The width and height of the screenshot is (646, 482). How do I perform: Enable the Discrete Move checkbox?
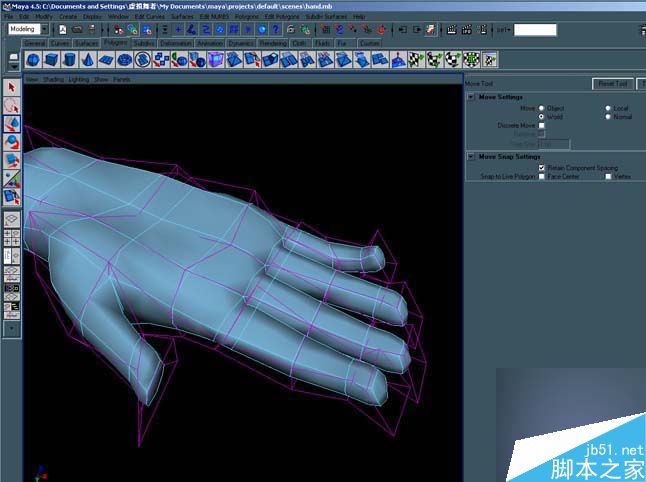(x=541, y=125)
